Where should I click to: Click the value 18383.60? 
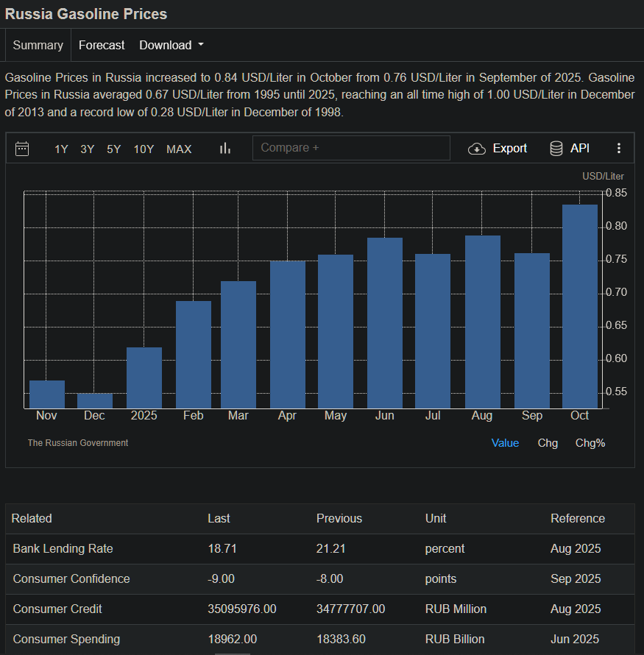341,639
